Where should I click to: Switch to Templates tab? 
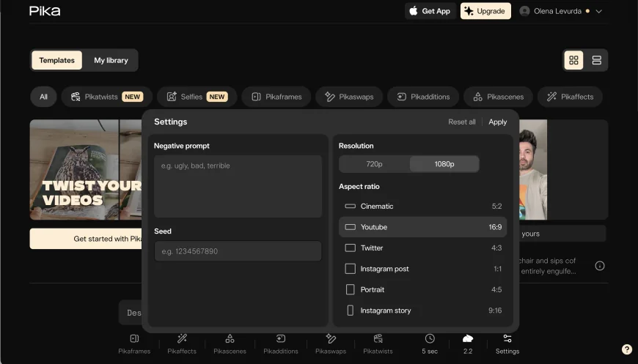(57, 60)
